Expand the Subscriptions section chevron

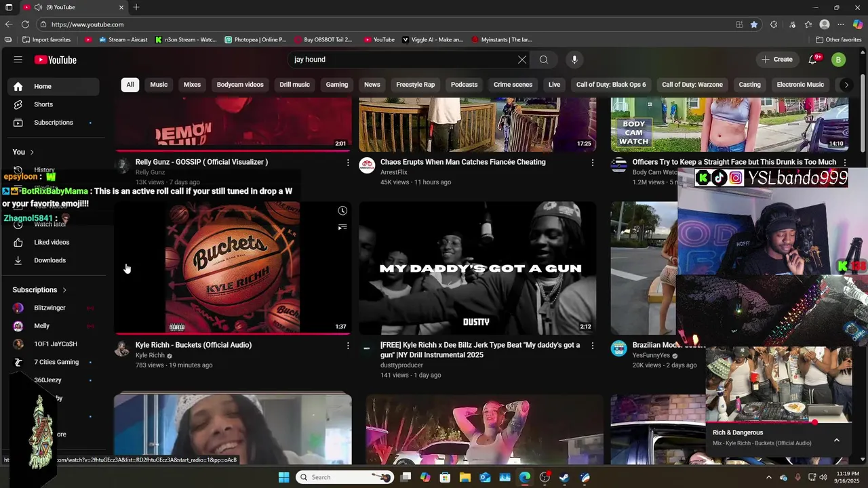pos(64,290)
